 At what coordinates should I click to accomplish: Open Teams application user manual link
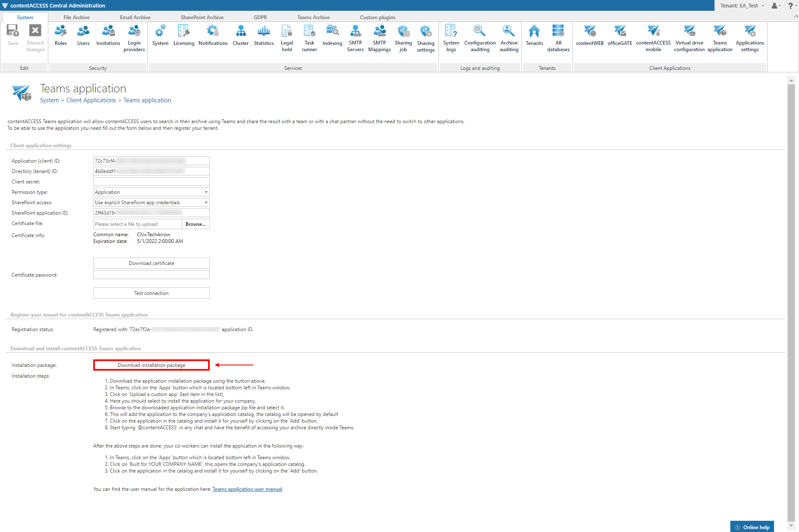click(x=247, y=489)
